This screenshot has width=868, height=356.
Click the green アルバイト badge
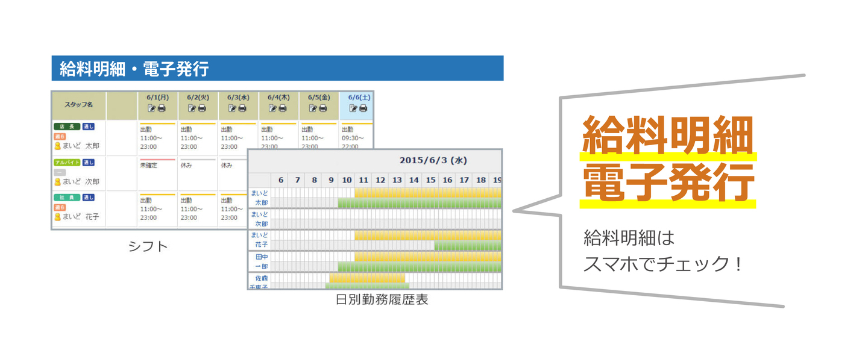tap(66, 163)
